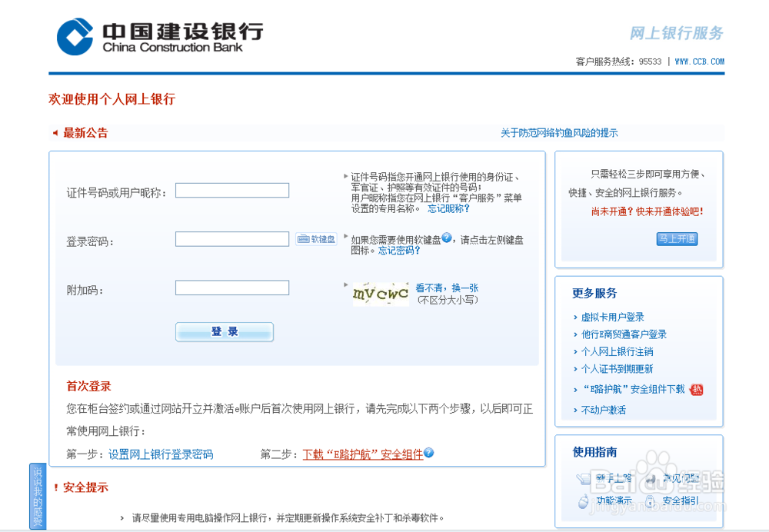Open the 忘记密码 link
Viewport: 769px width, 532px height.
click(x=397, y=250)
